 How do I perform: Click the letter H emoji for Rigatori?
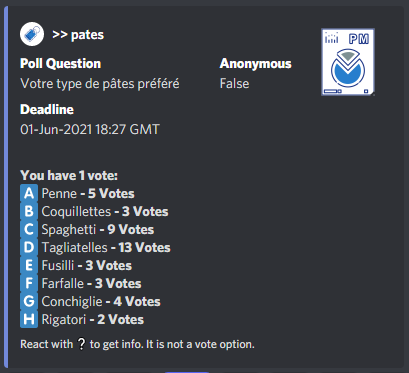pyautogui.click(x=29, y=319)
